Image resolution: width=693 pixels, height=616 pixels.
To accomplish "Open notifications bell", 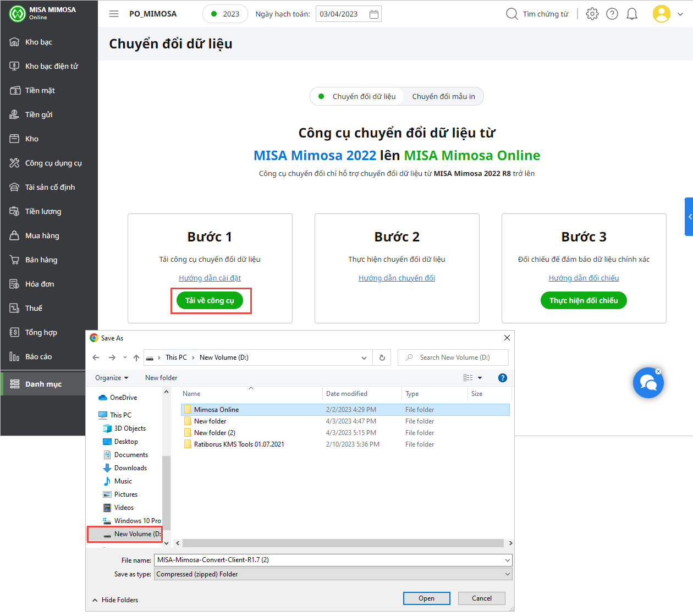I will click(632, 14).
